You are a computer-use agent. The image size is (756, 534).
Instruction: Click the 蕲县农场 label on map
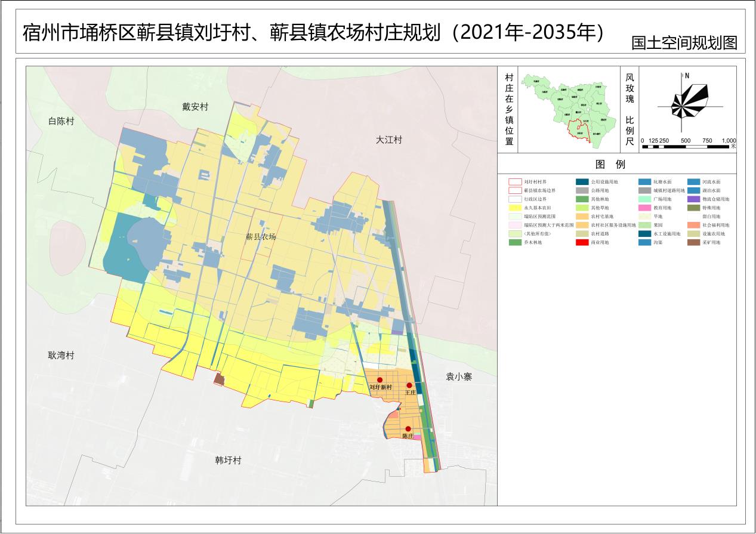(261, 237)
